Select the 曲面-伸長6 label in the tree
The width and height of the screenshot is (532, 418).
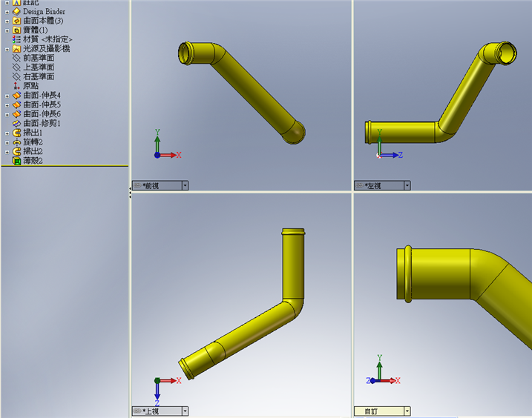(42, 114)
